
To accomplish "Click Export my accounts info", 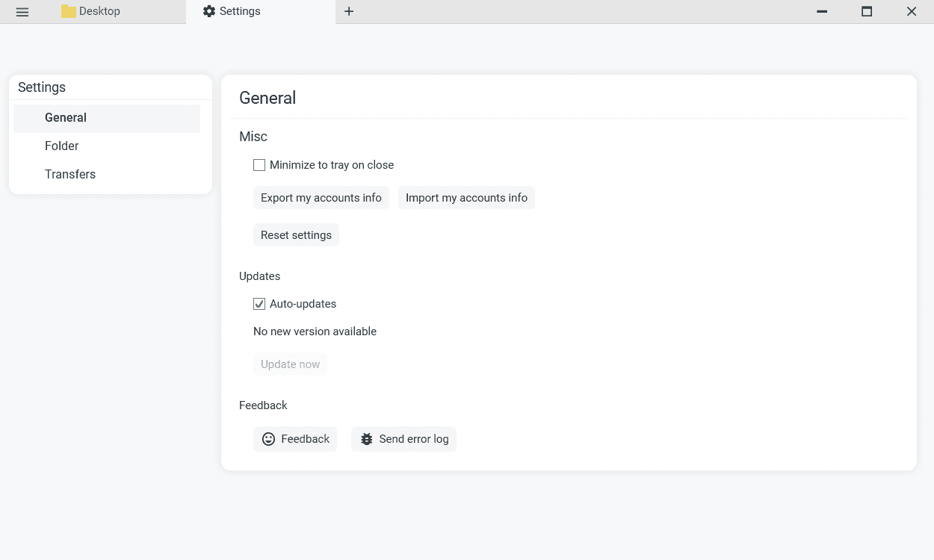I will [x=321, y=198].
